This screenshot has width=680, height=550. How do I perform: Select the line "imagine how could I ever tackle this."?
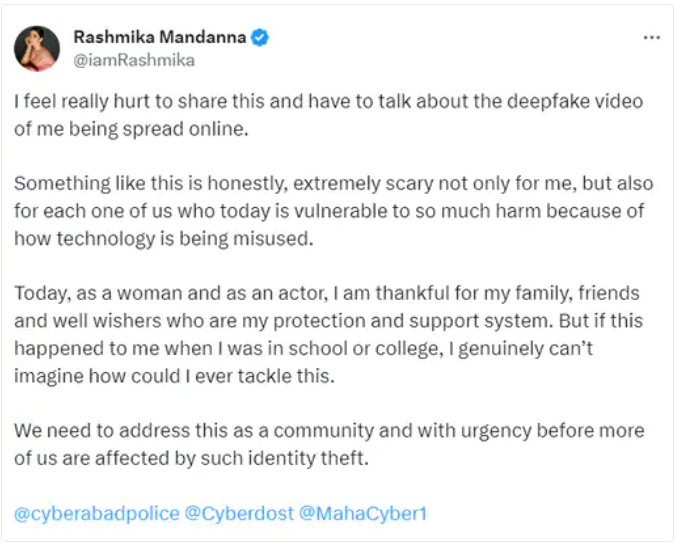click(x=174, y=376)
